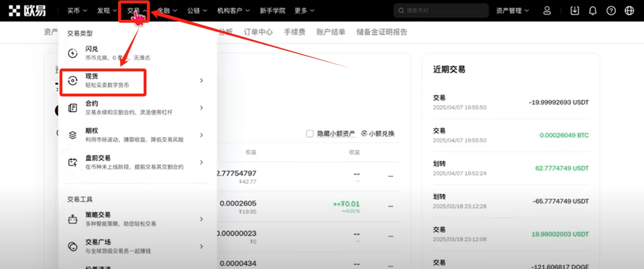Screen dimensions: 644x269
Task: Open the more options for the 0.00000023 row
Action: point(391,237)
